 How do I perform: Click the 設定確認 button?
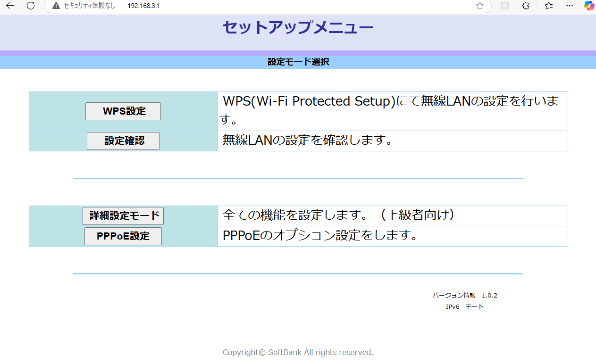point(123,141)
